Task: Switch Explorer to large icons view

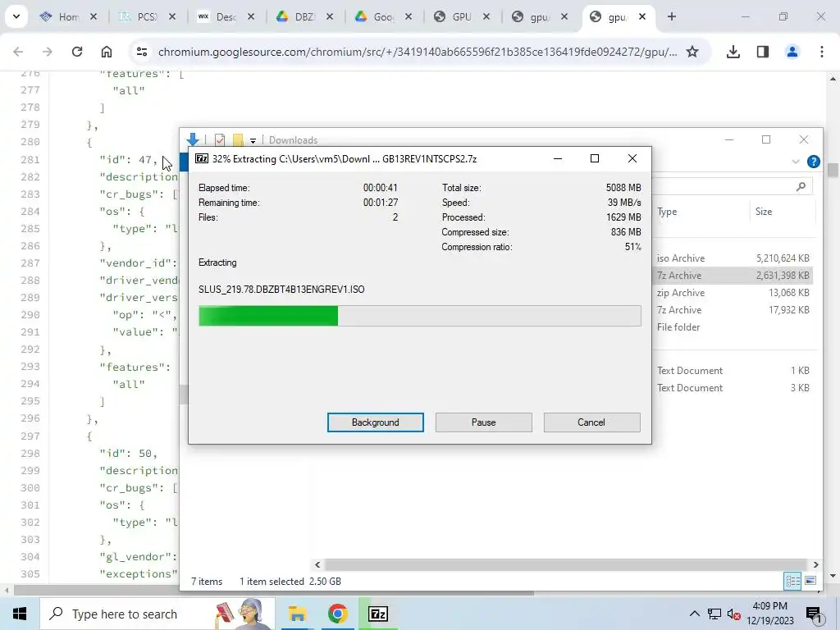Action: coord(810,581)
